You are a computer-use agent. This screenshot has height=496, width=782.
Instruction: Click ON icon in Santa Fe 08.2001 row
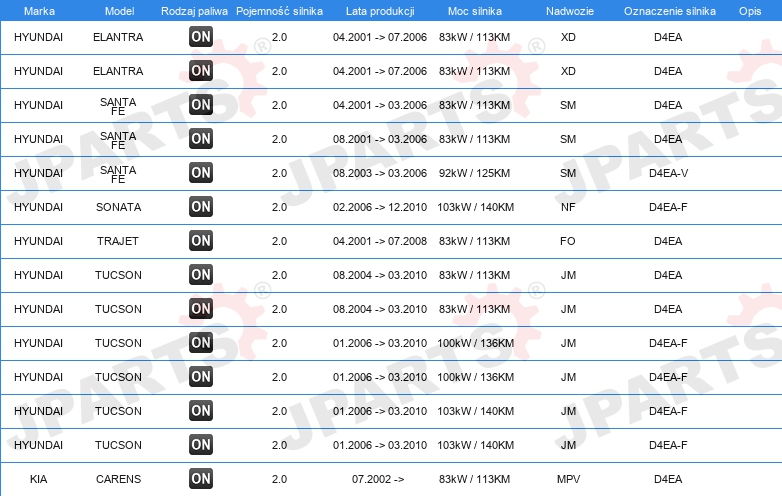click(201, 139)
